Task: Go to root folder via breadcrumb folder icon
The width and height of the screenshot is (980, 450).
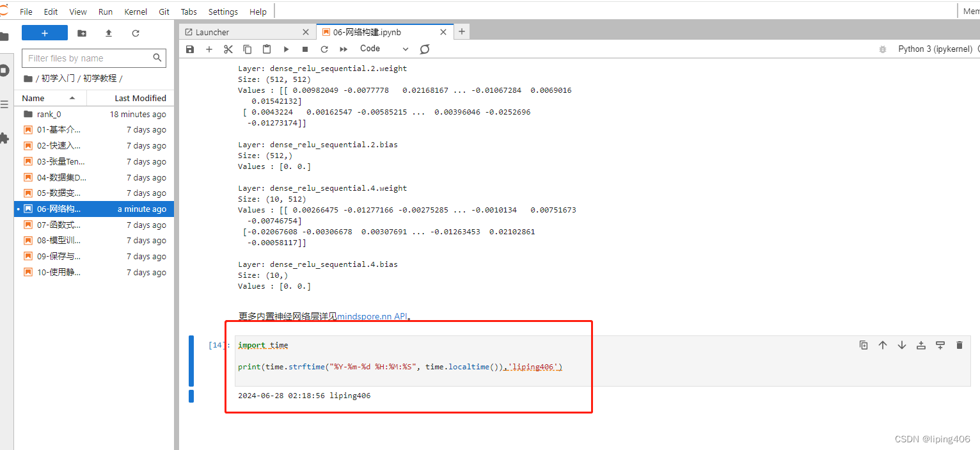Action: coord(28,78)
